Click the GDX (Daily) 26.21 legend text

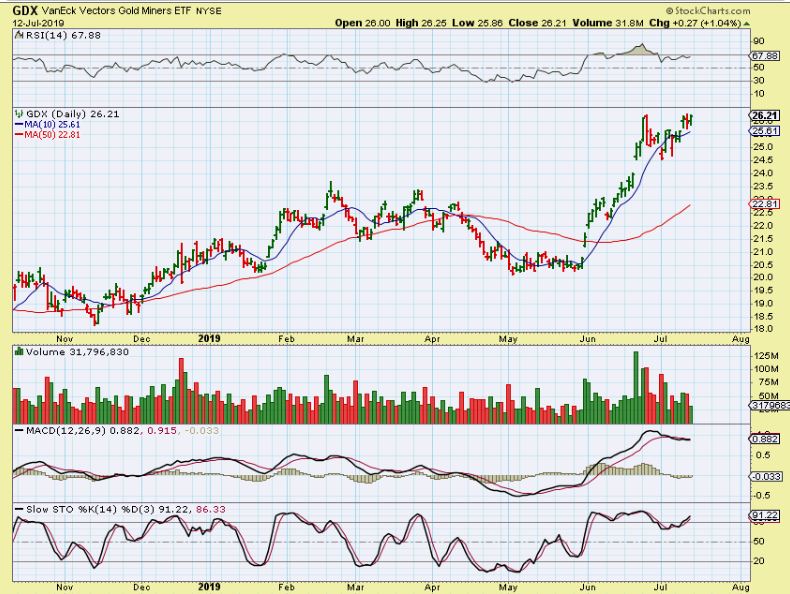(x=73, y=114)
